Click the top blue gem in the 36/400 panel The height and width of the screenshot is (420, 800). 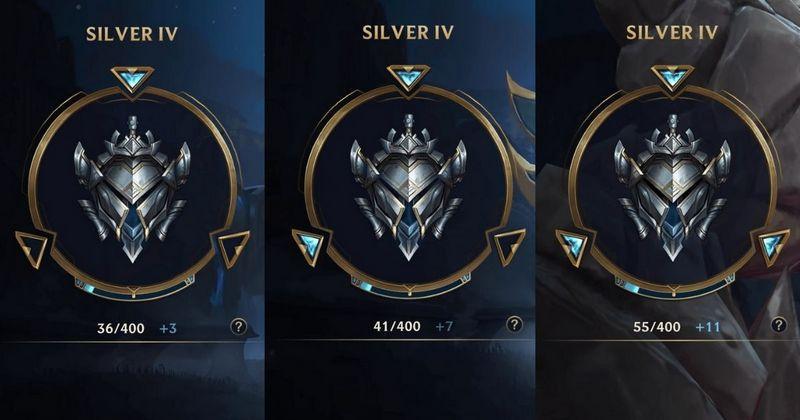pyautogui.click(x=132, y=79)
